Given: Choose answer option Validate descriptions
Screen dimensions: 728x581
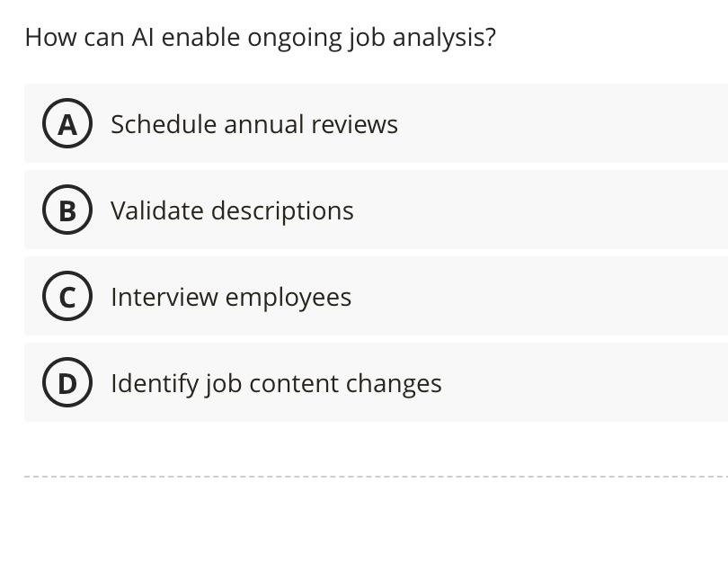Looking at the screenshot, I should (232, 210).
